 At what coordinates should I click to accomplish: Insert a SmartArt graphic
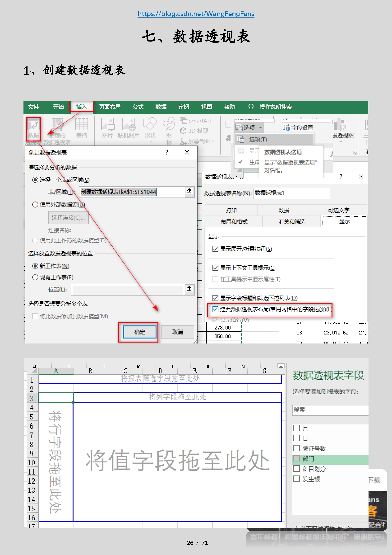[196, 121]
